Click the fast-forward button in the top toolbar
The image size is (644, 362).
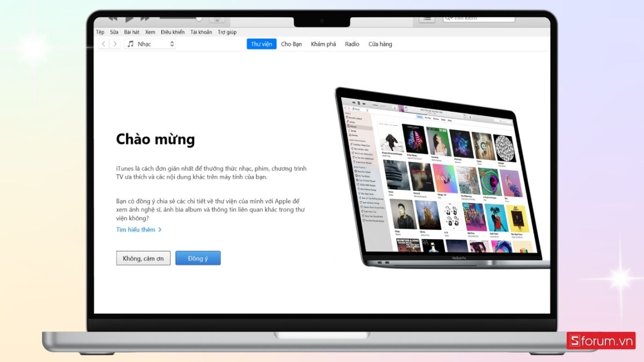(x=146, y=19)
